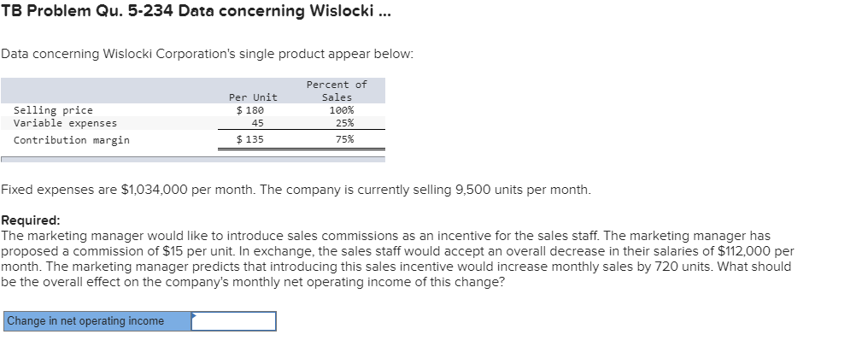Screen dimensions: 868x352
Task: Select the 'Percent of Sales' column header
Action: click(x=337, y=91)
